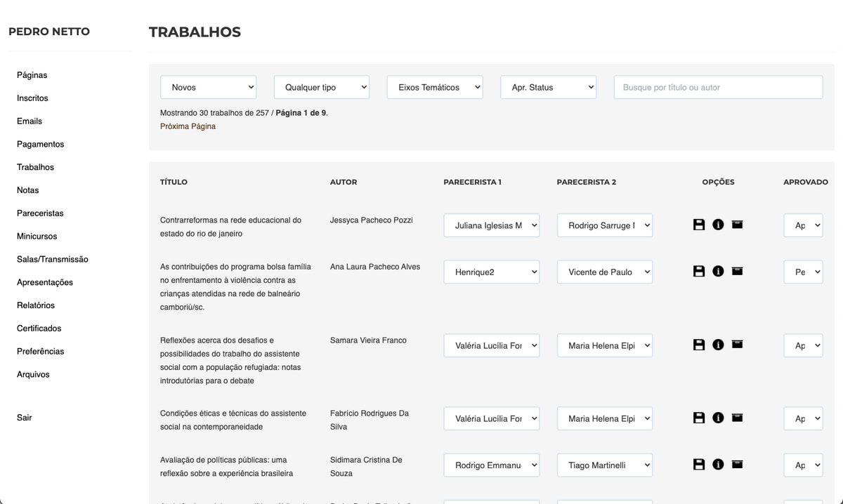Save the Samara Vieira Franco row
Image resolution: width=843 pixels, height=504 pixels.
[x=699, y=345]
